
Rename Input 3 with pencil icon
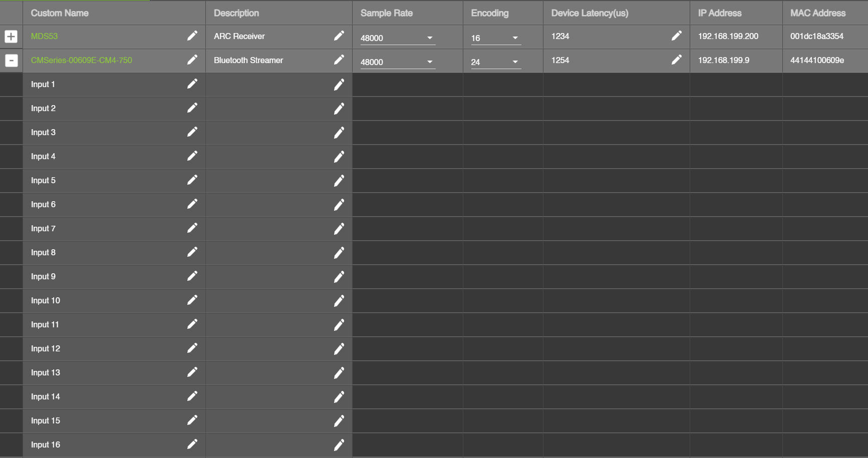click(x=192, y=132)
